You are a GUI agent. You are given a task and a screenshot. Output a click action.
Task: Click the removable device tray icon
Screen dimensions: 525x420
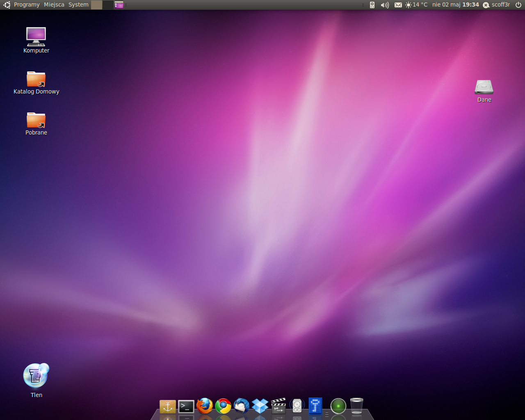click(x=372, y=5)
